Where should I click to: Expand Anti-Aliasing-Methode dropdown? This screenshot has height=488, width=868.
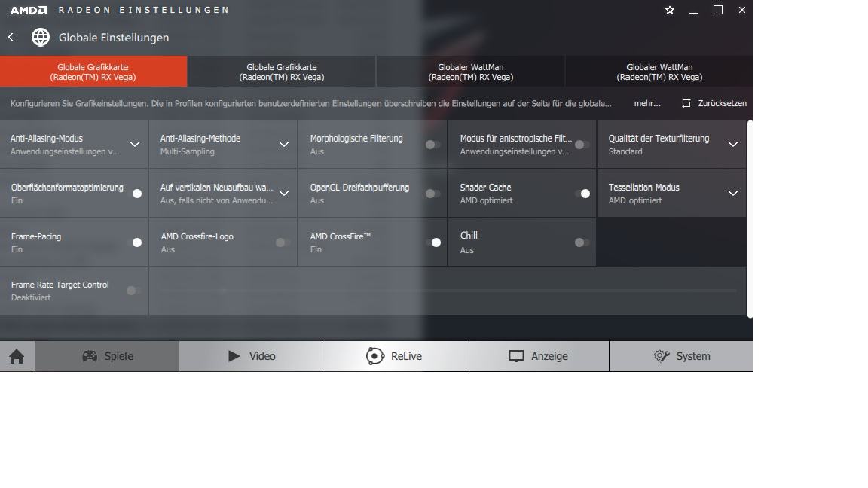(x=284, y=145)
